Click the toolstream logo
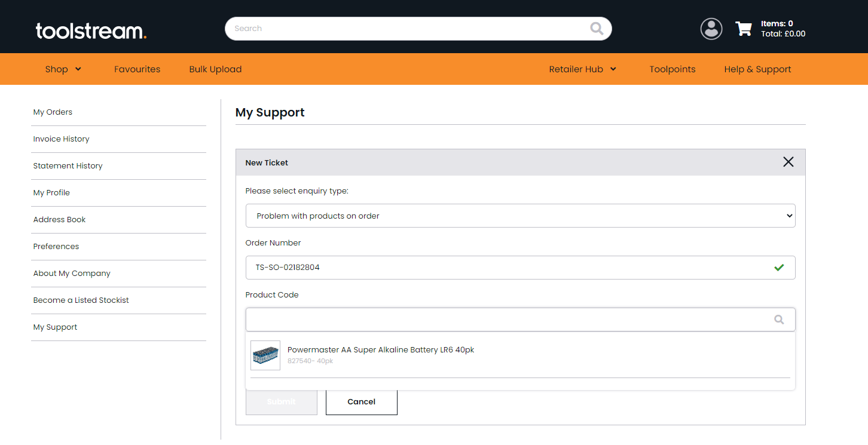Viewport: 868px width, 445px height. [x=90, y=30]
